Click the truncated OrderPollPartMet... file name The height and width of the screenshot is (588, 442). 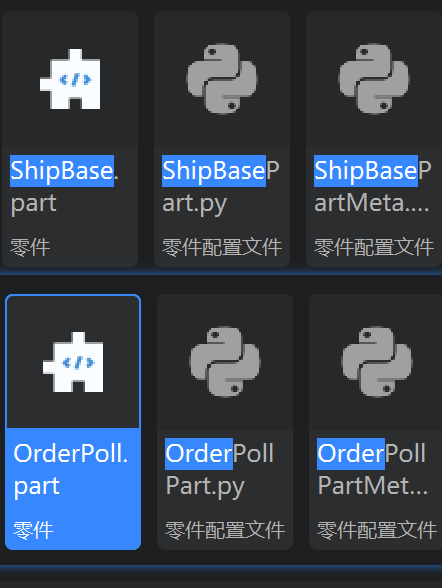pos(372,470)
